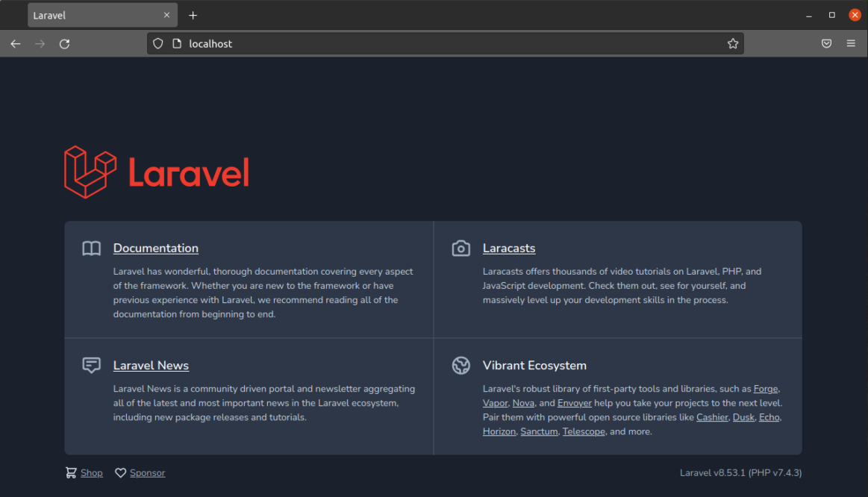The width and height of the screenshot is (868, 497).
Task: Open the Laracasts link
Action: coord(508,248)
